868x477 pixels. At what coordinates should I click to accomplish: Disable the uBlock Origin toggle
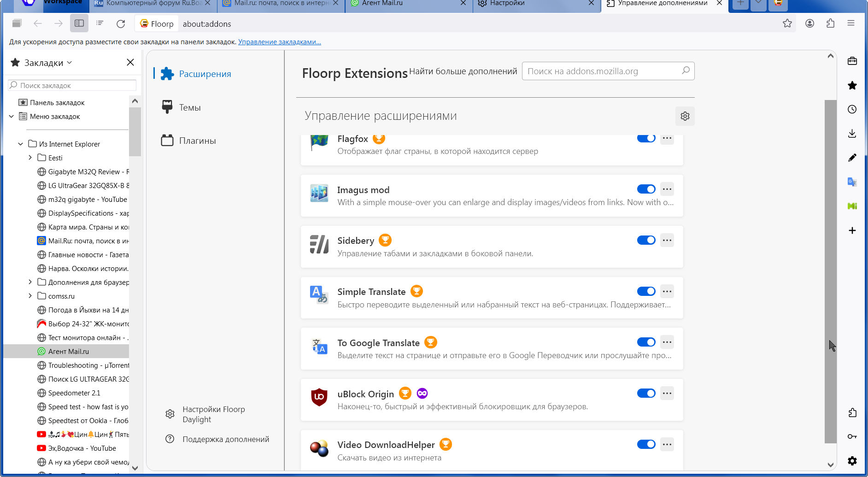646,393
